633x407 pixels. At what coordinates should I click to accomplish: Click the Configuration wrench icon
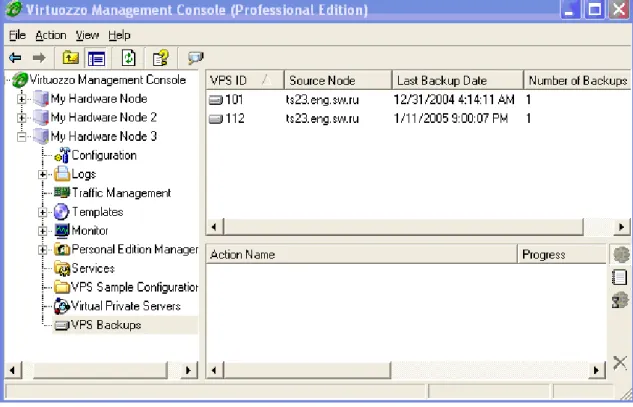pos(62,155)
